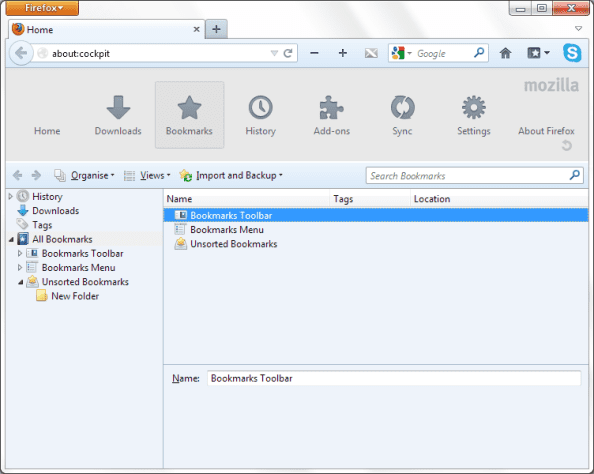The width and height of the screenshot is (594, 474).
Task: Open the tab list dropdown arrow
Action: pos(578,29)
